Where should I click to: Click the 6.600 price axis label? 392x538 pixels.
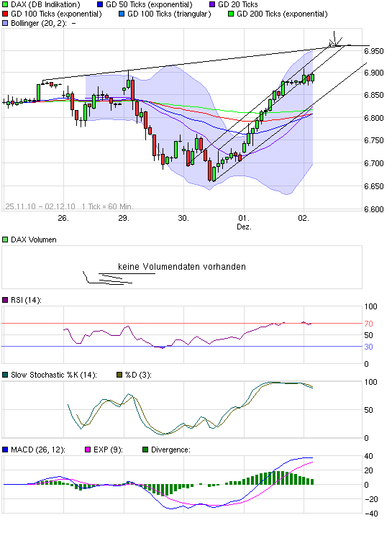[374, 209]
